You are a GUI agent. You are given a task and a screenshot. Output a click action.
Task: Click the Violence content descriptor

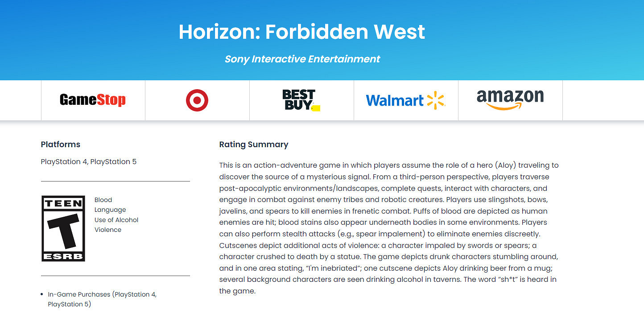coord(108,230)
